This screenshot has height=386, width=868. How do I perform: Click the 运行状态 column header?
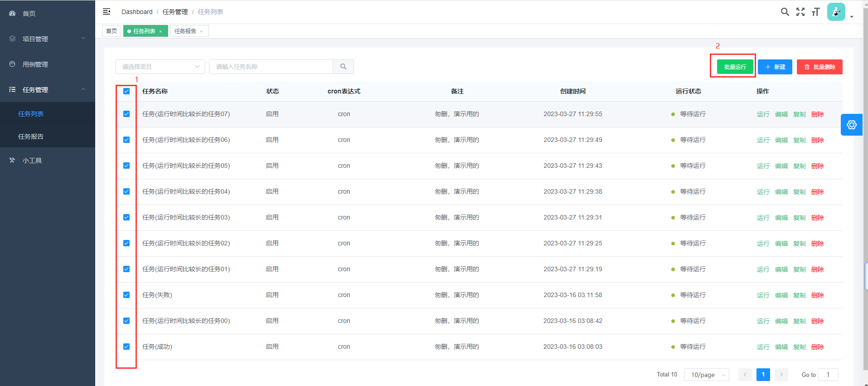coord(689,91)
